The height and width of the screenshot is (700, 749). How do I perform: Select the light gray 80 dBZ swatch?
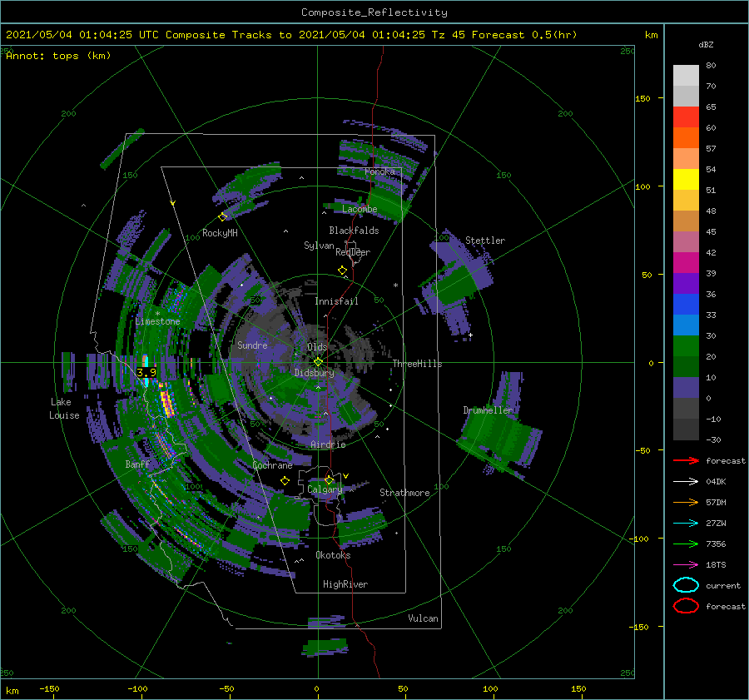(x=686, y=76)
